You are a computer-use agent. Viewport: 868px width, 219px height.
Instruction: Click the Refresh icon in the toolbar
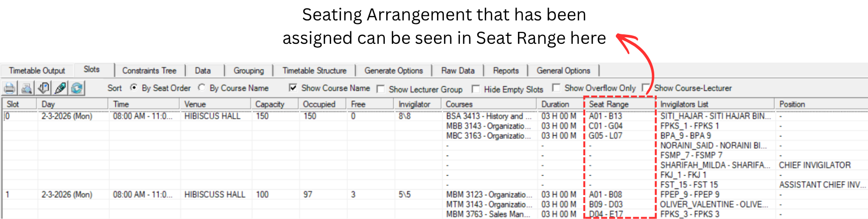[x=77, y=88]
